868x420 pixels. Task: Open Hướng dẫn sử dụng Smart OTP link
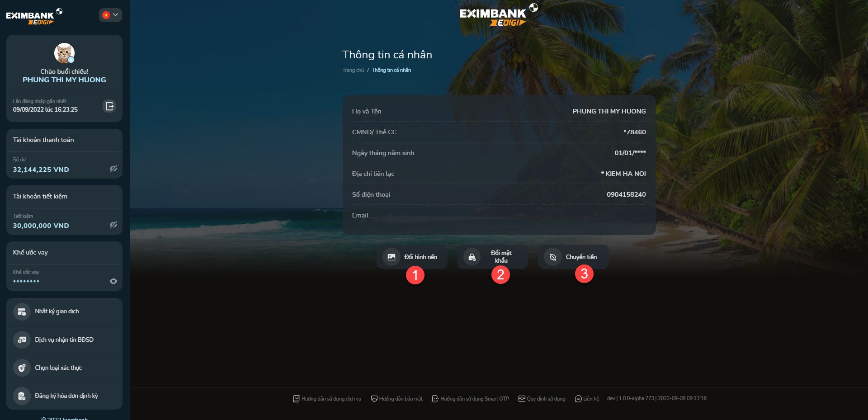[470, 399]
